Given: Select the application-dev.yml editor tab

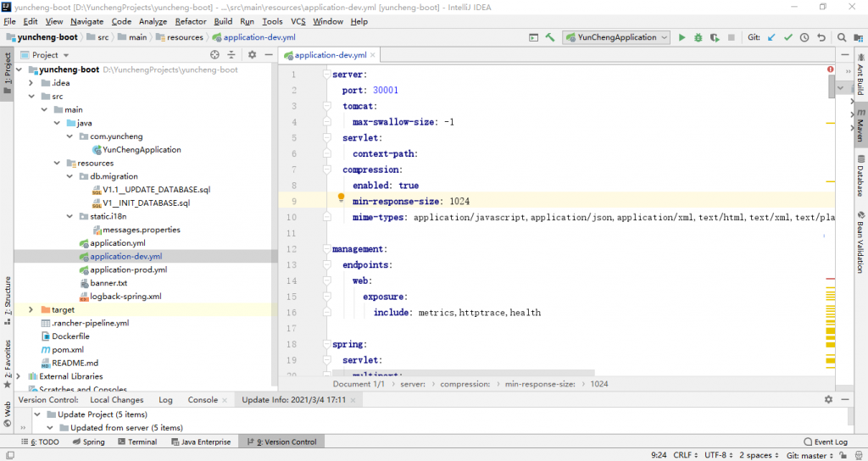Looking at the screenshot, I should point(330,55).
